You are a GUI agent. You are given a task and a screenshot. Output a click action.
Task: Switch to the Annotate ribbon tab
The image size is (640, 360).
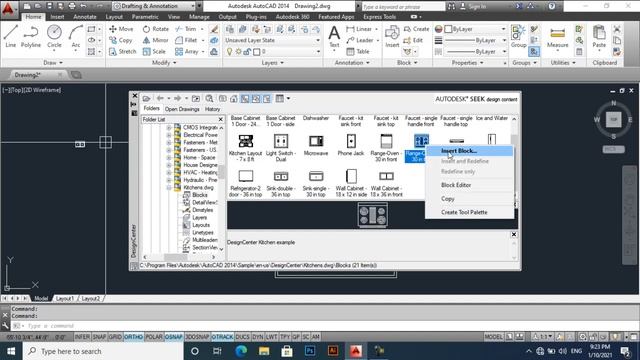coord(85,17)
